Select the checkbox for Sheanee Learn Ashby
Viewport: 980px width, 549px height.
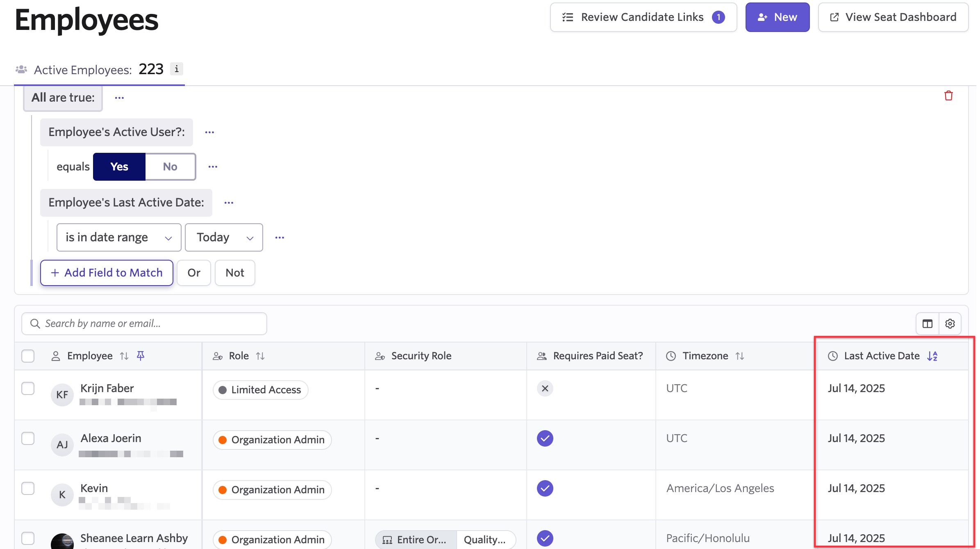(28, 538)
